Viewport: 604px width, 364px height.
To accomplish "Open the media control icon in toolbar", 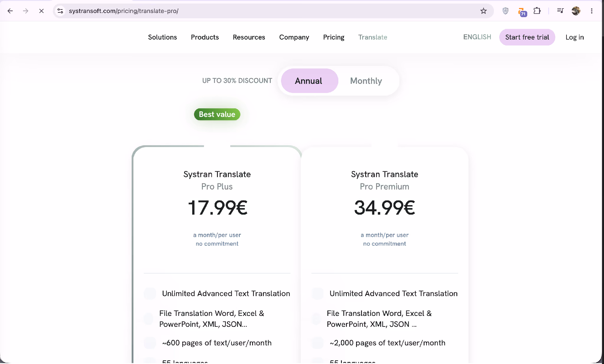I will (x=560, y=11).
